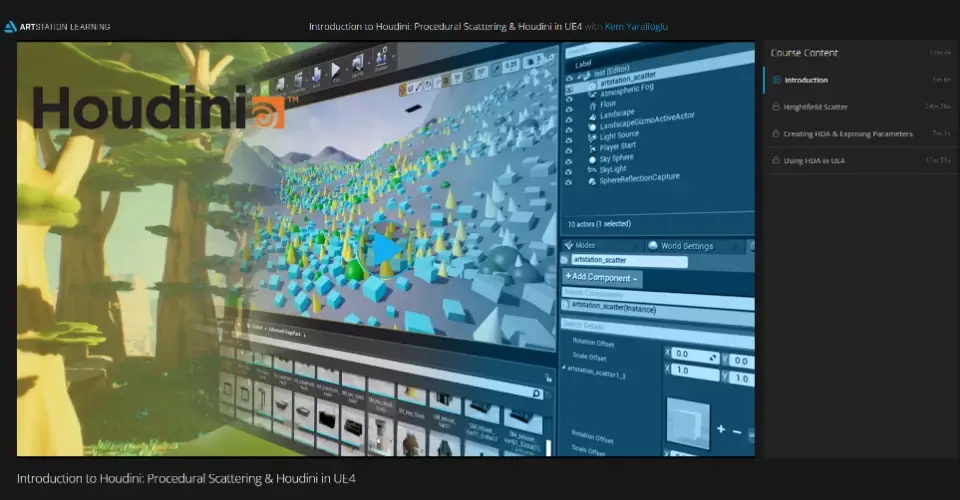960x500 pixels.
Task: Click lock icon beside Creating HDA lesson
Action: click(x=776, y=134)
